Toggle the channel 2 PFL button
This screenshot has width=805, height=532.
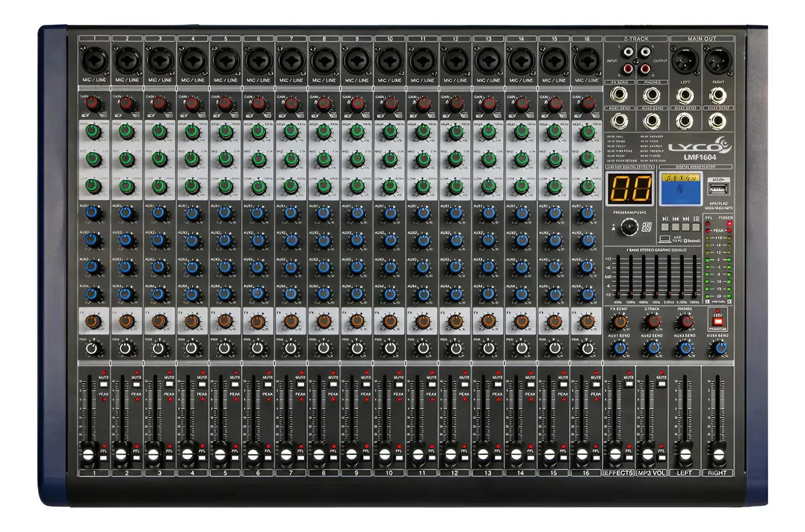136,458
